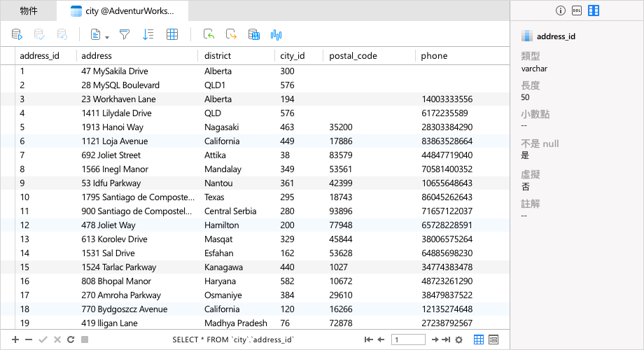Toggle the column details panel icon
Viewport: 644px width, 350px height.
[594, 10]
